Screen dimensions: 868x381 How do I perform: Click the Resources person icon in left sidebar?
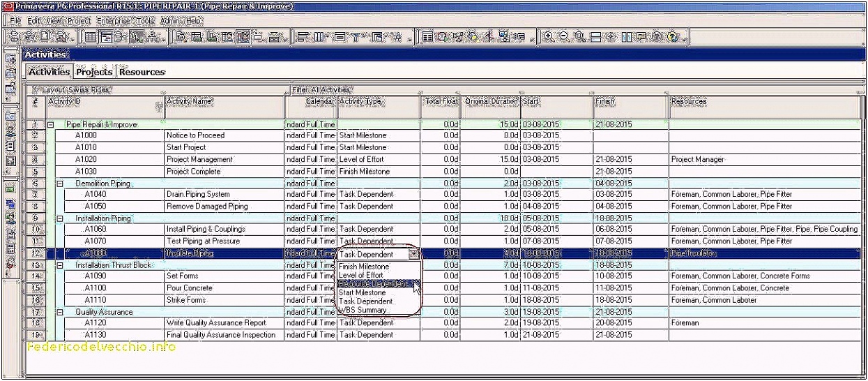[x=10, y=131]
